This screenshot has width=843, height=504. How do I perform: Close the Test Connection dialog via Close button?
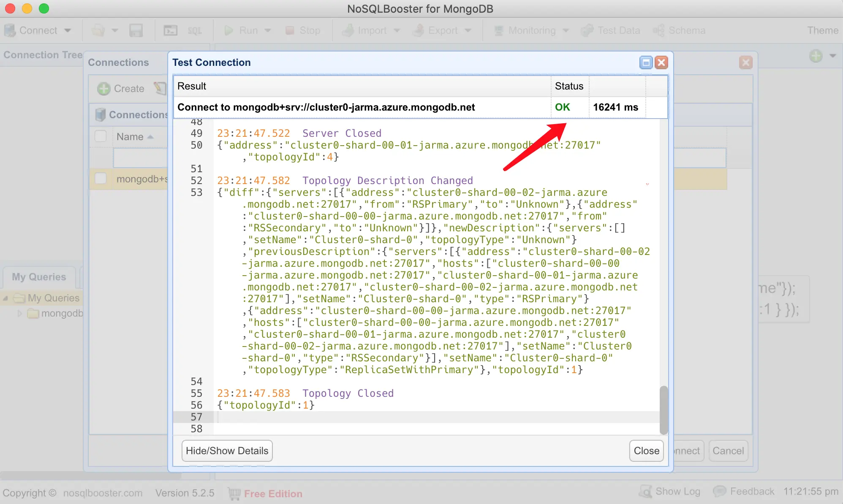pos(646,451)
